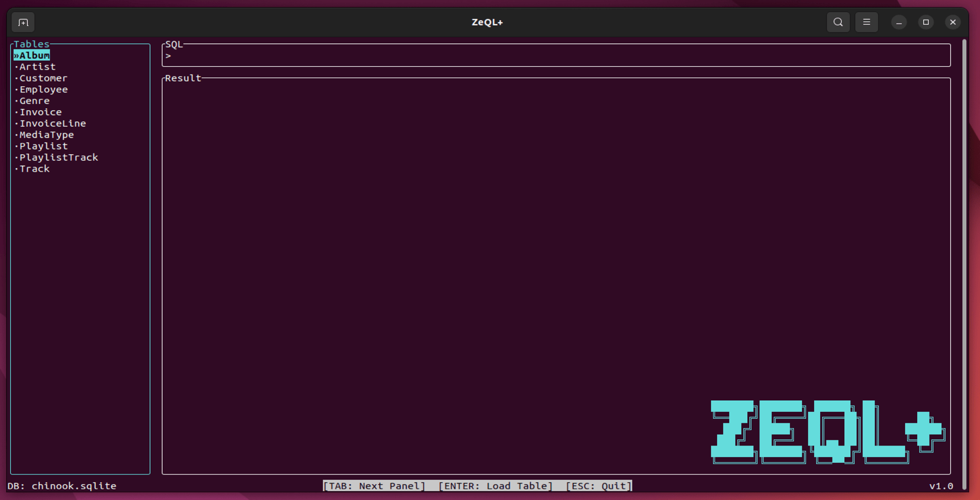Screen dimensions: 980x500
Task: Minimize the ZeQL+ window
Action: tap(899, 22)
